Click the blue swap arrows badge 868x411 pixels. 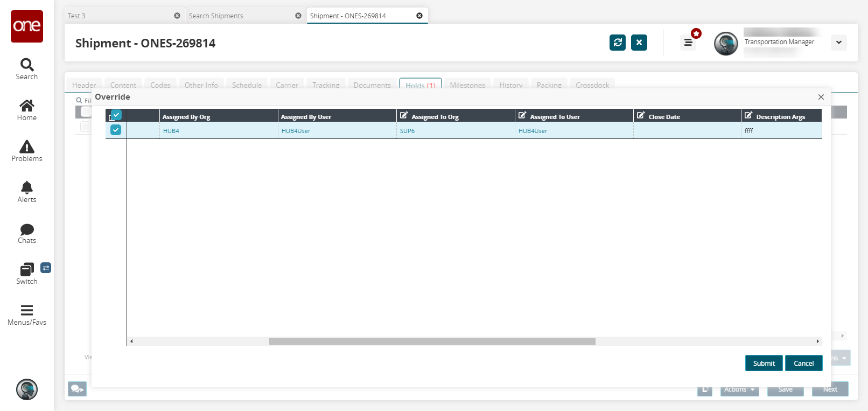[46, 268]
